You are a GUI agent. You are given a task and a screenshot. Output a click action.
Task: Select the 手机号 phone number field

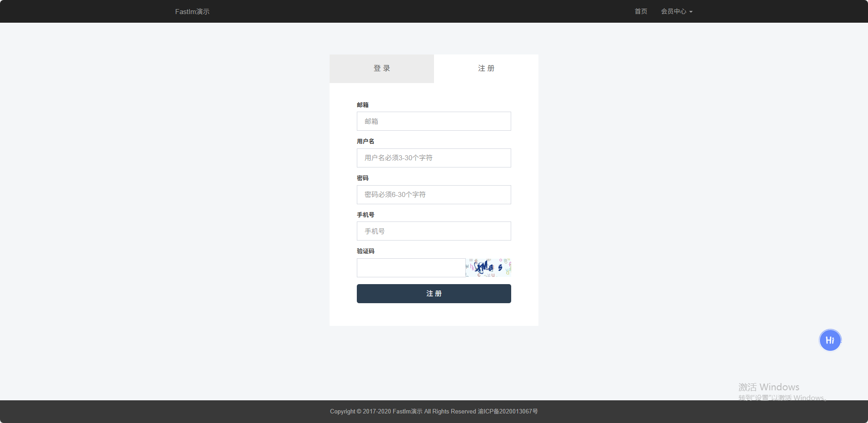point(434,231)
